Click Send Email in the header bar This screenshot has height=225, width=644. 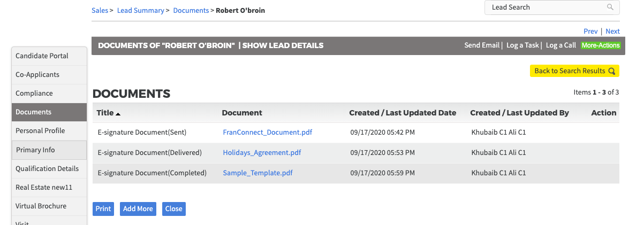click(482, 45)
